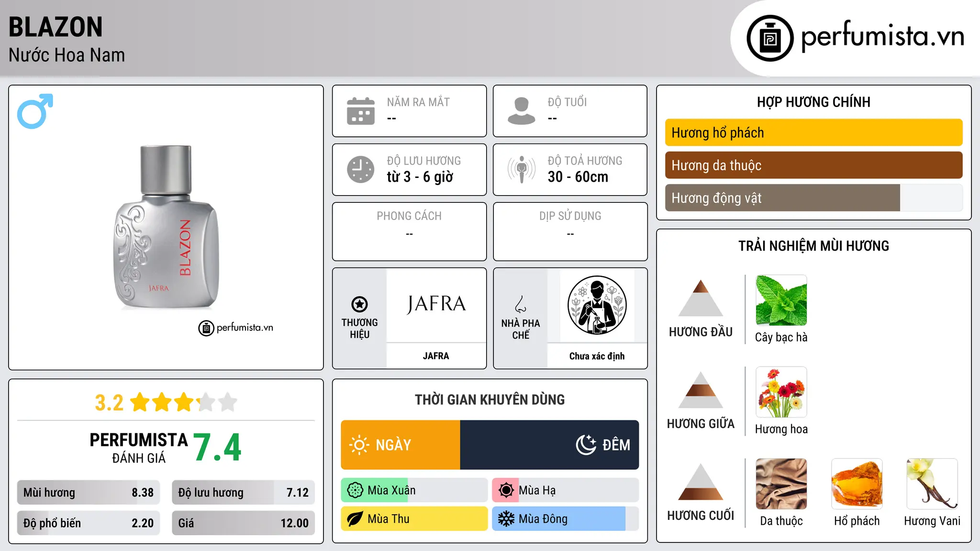This screenshot has width=980, height=551.
Task: Click the Nước Hoa Nam subtitle
Action: pyautogui.click(x=67, y=55)
